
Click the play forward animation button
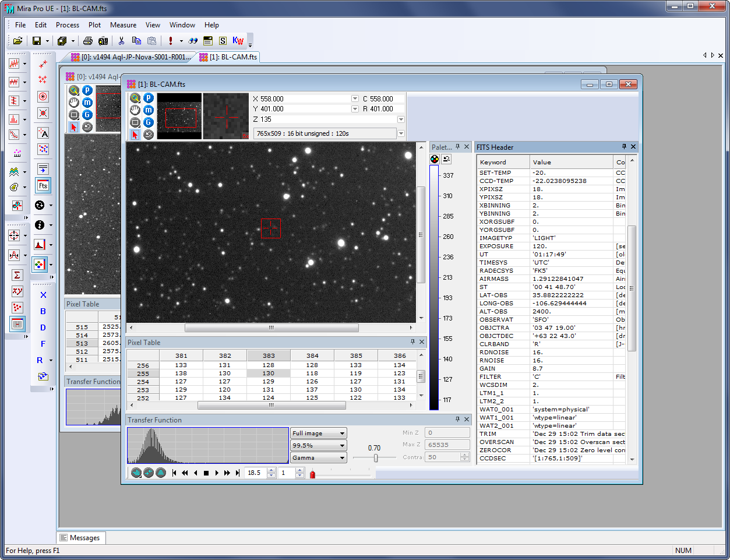click(216, 473)
